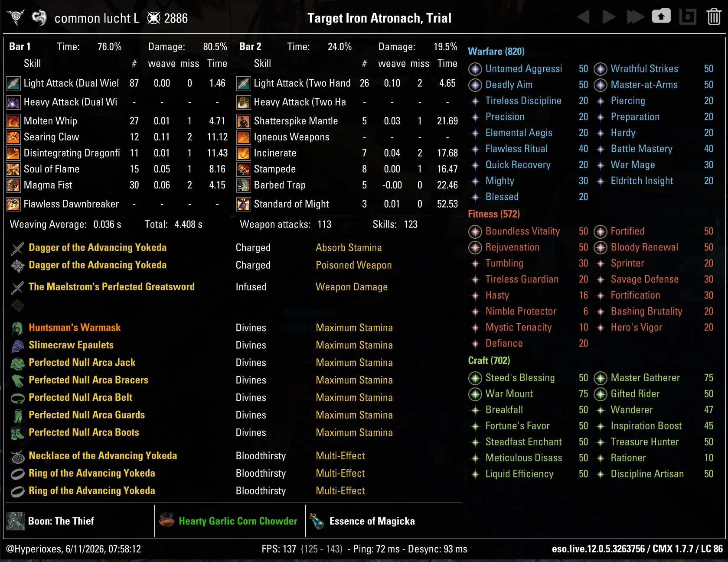Click the Soul of Flame skill icon
728x562 pixels.
[x=13, y=169]
